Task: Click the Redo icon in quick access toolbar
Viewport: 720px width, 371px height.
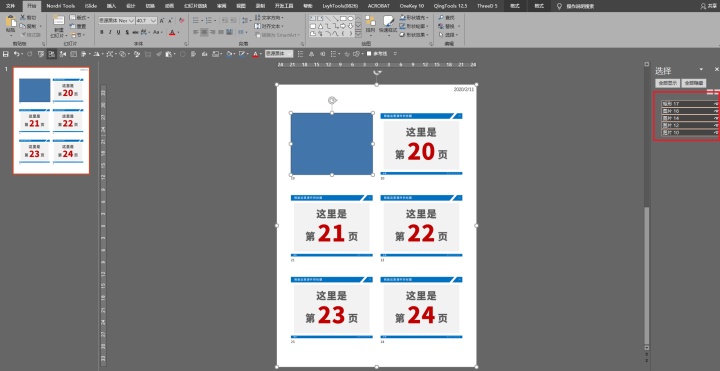Action: pos(30,54)
